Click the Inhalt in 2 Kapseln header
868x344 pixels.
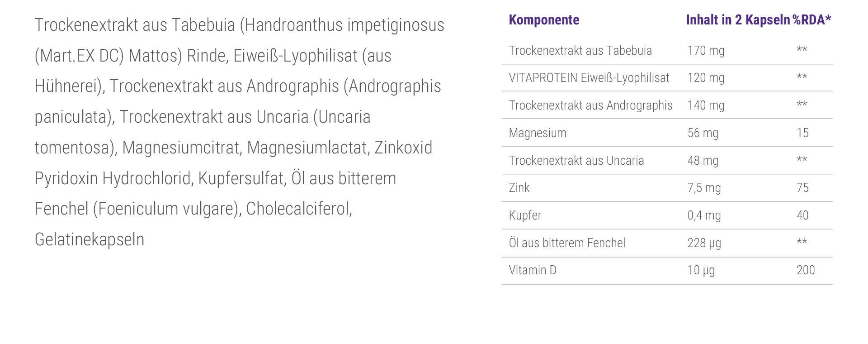[x=738, y=20]
